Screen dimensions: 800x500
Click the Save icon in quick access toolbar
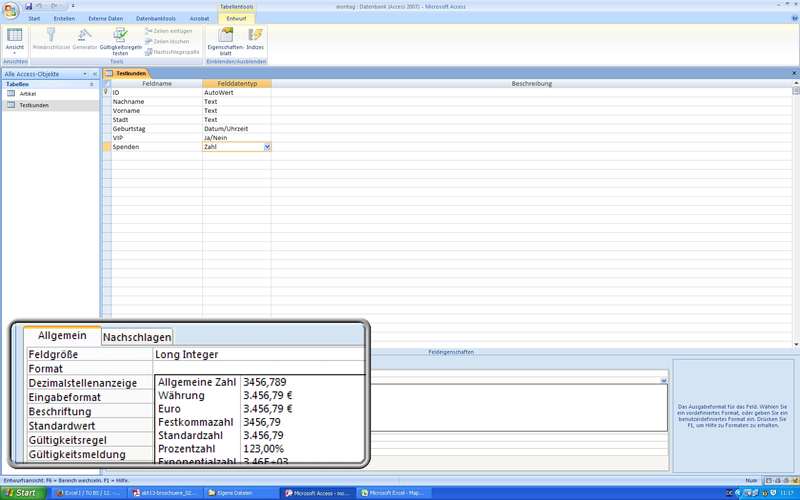pyautogui.click(x=28, y=6)
